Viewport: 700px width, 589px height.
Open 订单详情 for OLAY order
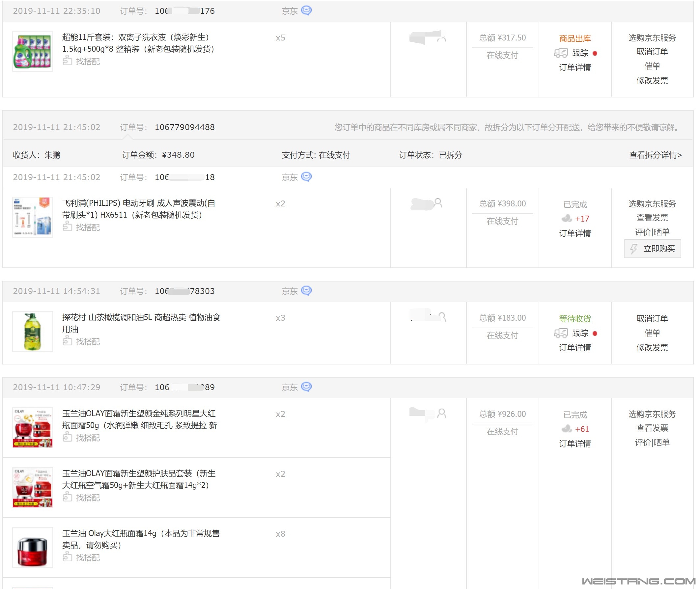tap(575, 444)
